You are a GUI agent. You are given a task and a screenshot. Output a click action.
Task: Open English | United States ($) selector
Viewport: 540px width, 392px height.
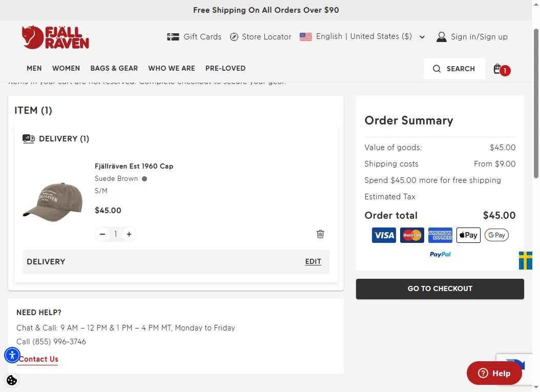pos(363,36)
